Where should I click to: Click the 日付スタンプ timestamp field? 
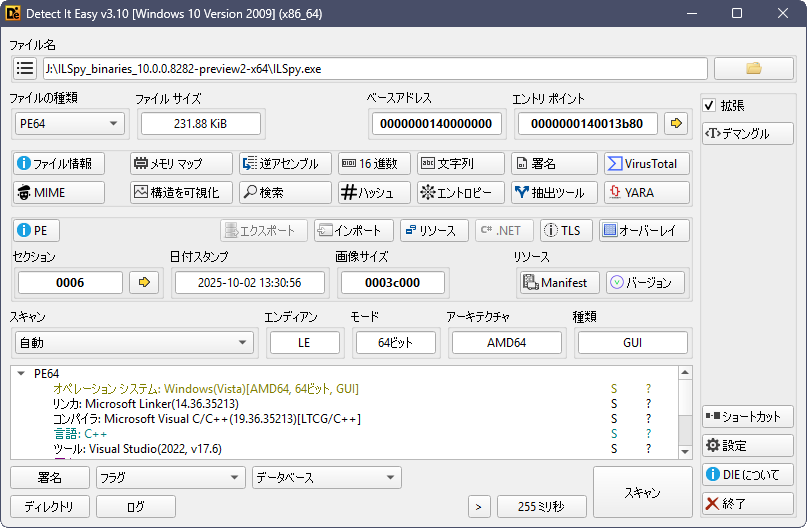pos(250,283)
